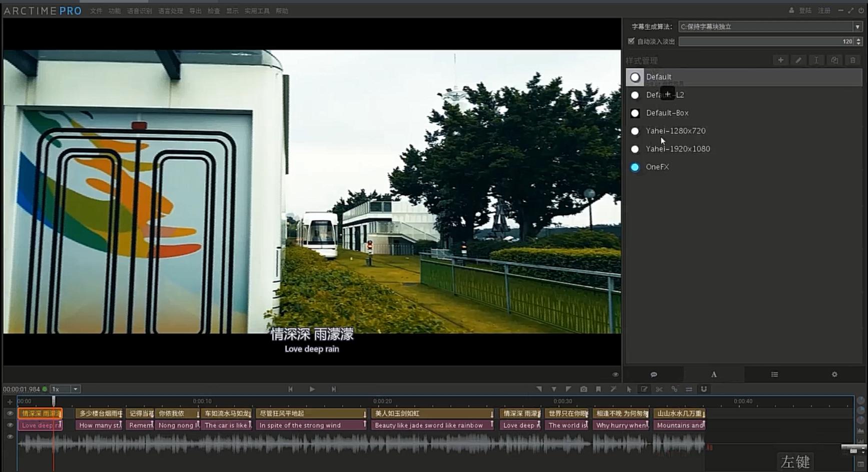Select the Yahei-1920x1080 style radio button
Viewport: 868px width, 472px height.
635,149
